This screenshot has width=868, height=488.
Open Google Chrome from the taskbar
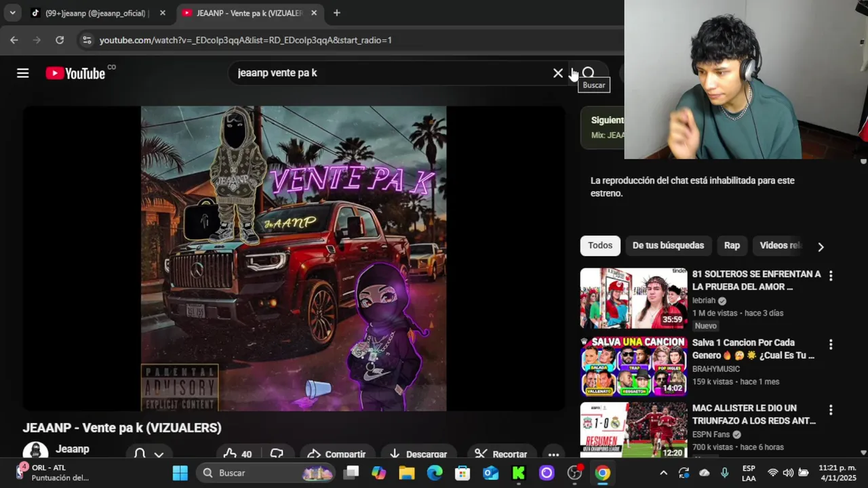[x=602, y=473]
